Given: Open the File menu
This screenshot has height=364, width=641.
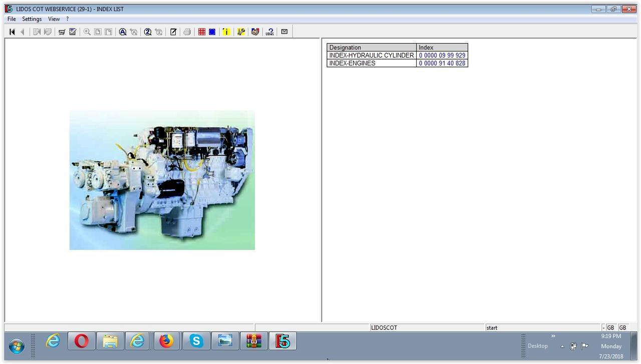Looking at the screenshot, I should click(x=12, y=19).
